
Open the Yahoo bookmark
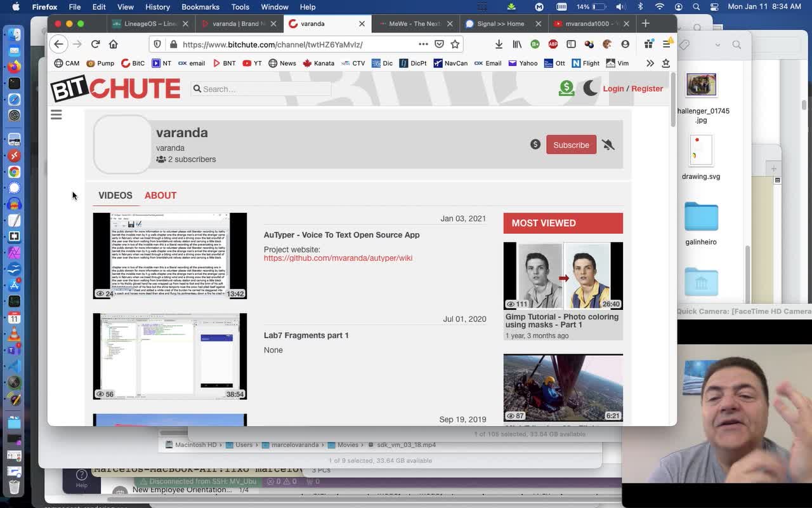522,63
